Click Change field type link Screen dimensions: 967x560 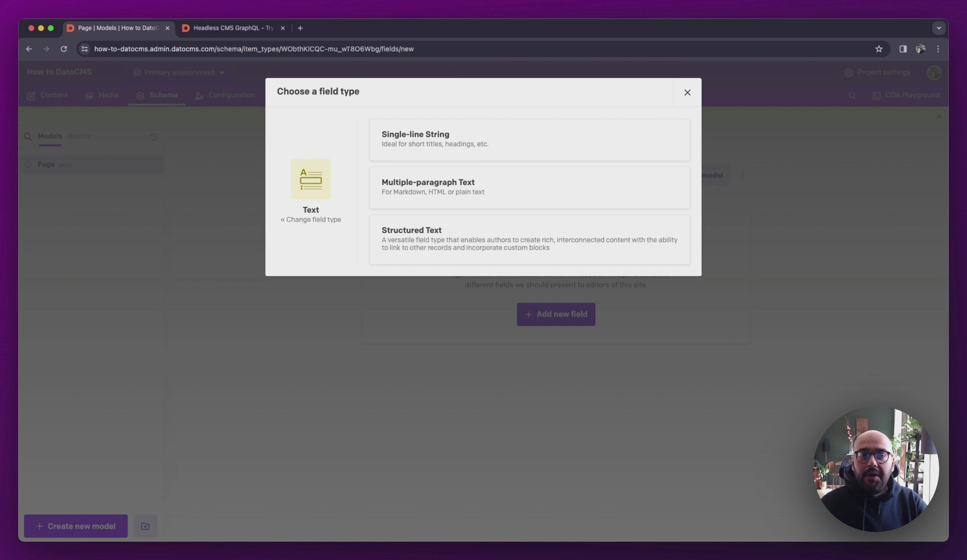(310, 219)
